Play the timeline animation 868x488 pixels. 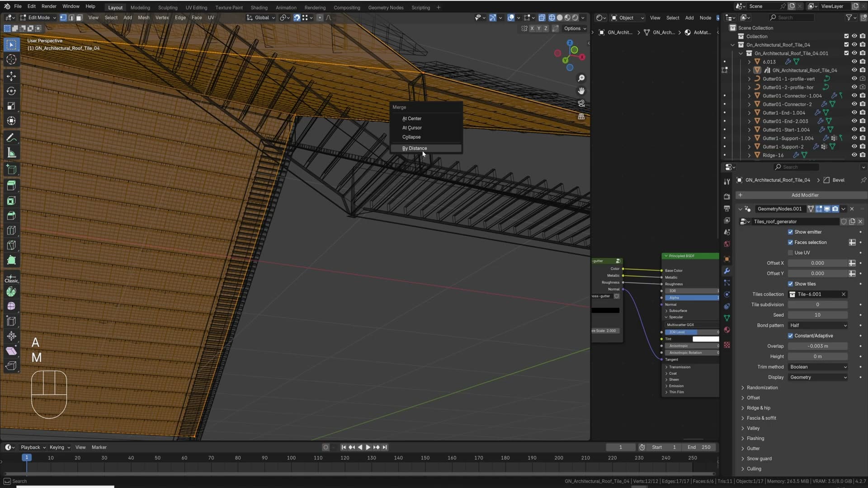click(368, 447)
